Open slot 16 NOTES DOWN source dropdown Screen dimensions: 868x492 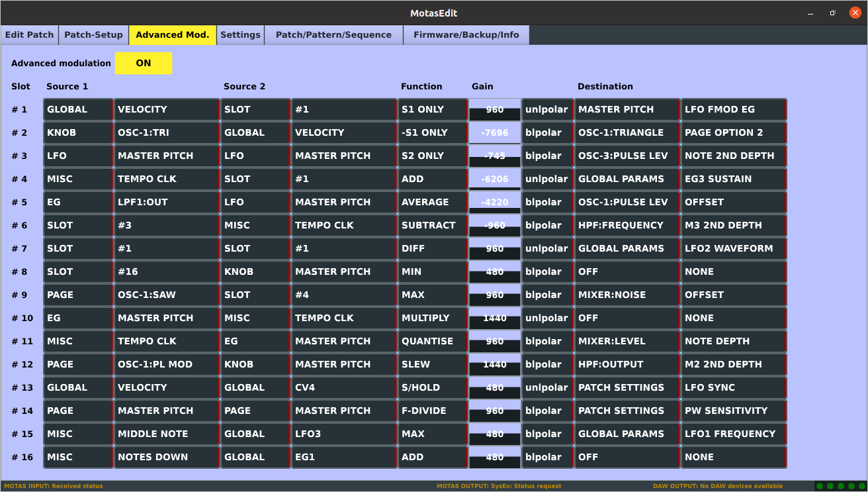click(x=167, y=458)
